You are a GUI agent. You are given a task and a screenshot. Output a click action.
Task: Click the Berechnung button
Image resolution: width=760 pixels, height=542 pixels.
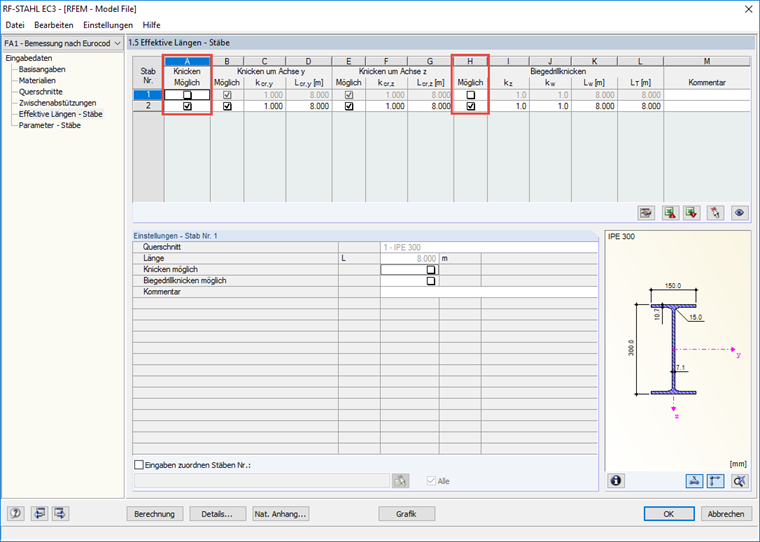(155, 514)
